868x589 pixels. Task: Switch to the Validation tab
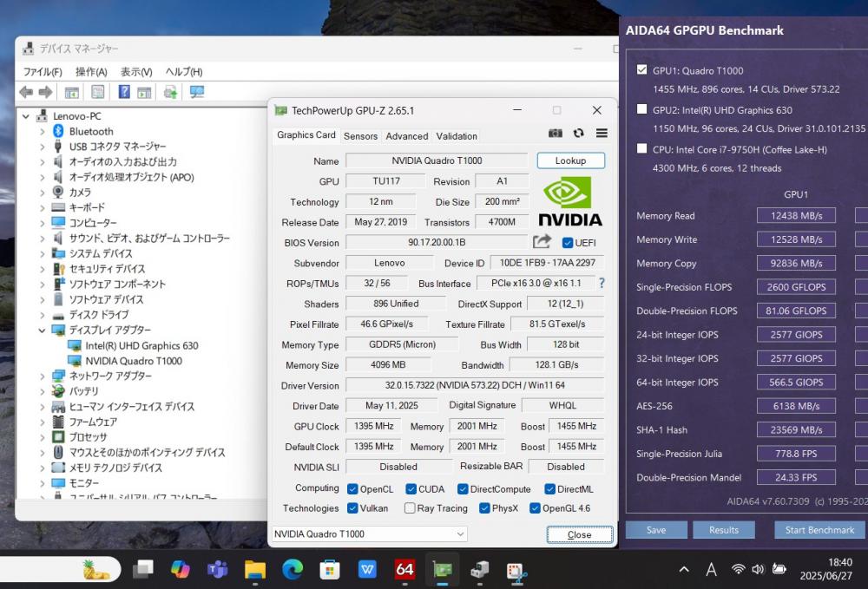(x=457, y=136)
